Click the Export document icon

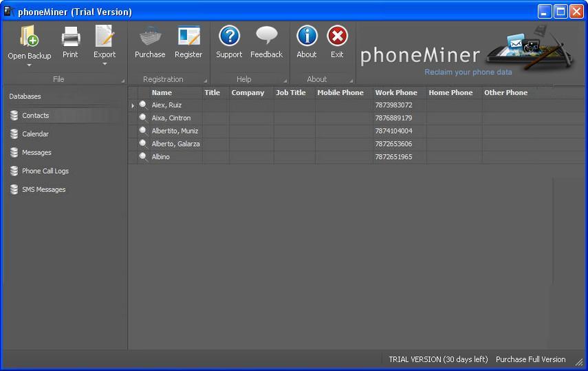tap(105, 36)
